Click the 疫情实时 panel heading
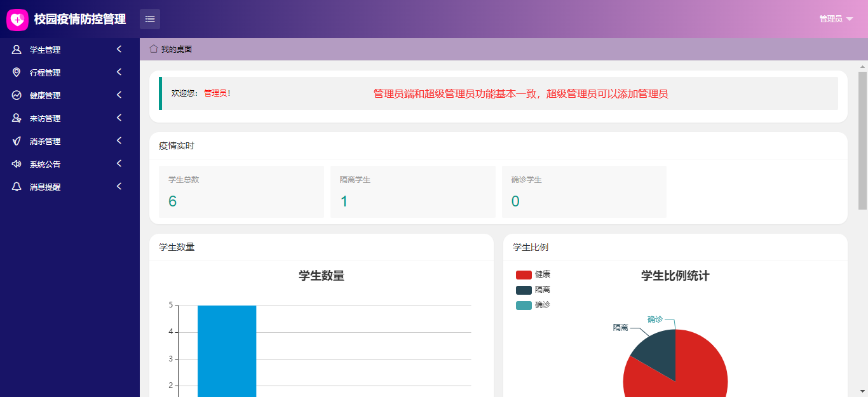The width and height of the screenshot is (868, 397). 177,146
